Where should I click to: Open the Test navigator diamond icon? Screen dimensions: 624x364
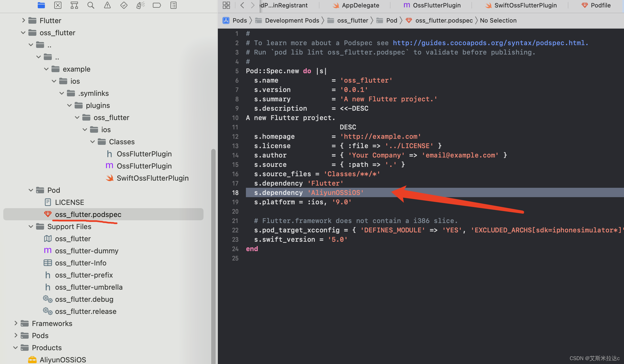tap(124, 5)
